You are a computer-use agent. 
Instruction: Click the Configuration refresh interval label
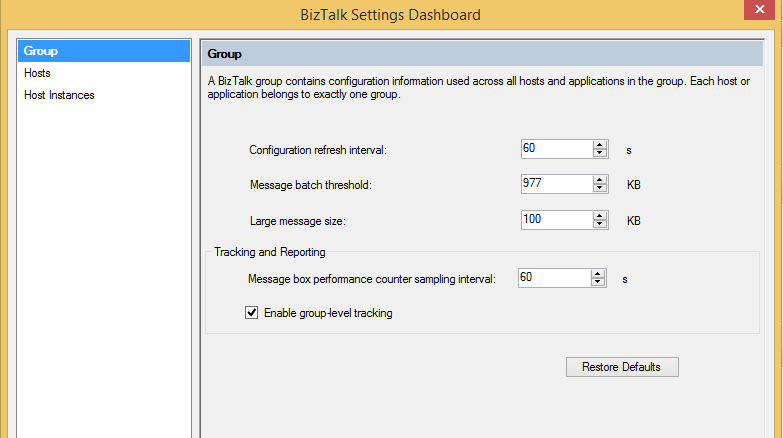[318, 150]
